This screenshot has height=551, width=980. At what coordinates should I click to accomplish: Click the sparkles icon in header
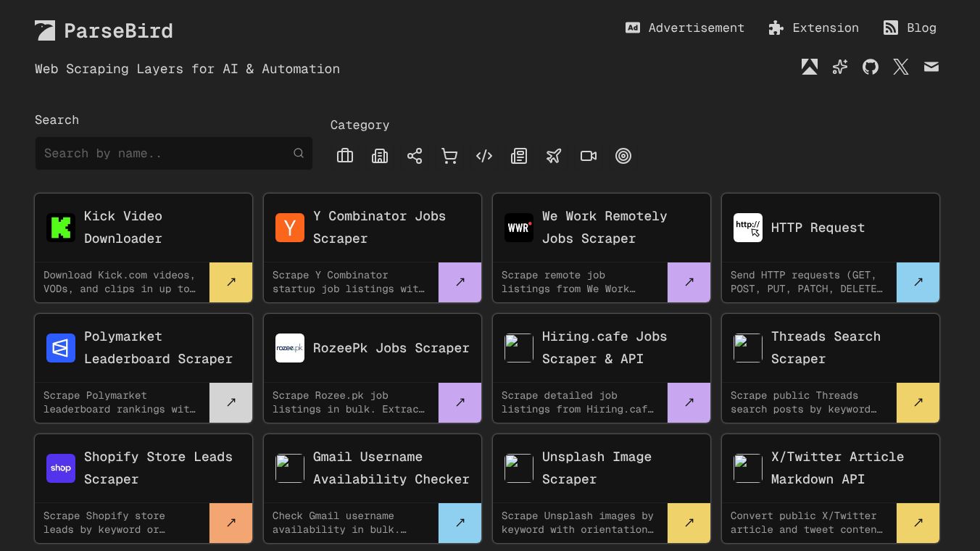click(x=840, y=67)
